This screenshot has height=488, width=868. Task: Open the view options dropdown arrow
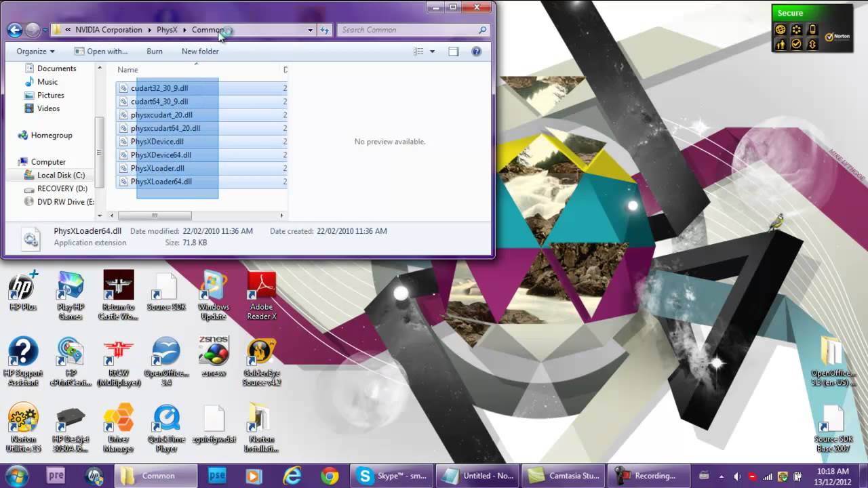point(432,52)
